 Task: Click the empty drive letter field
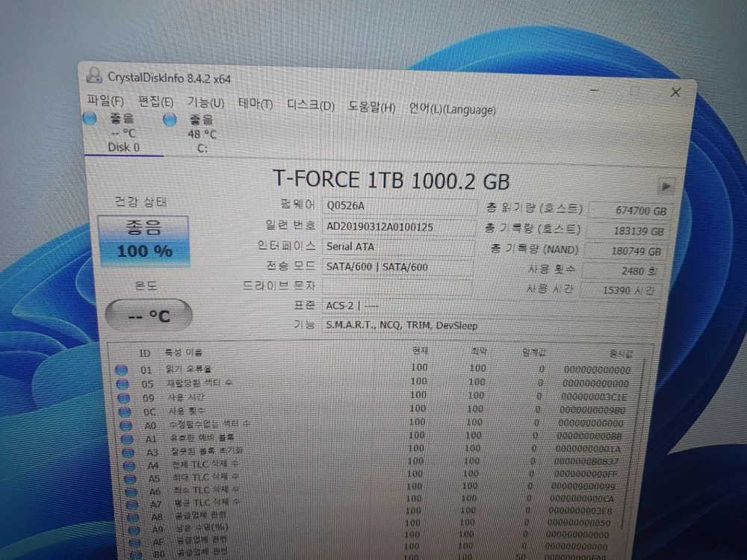pyautogui.click(x=397, y=286)
